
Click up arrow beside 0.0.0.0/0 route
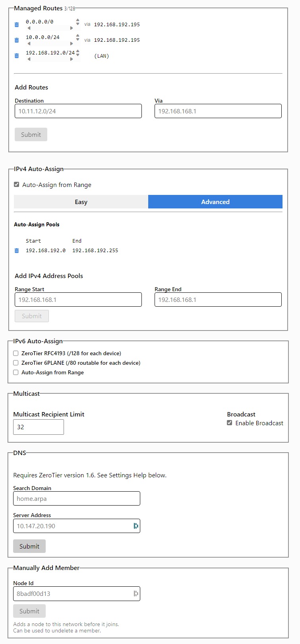(x=78, y=19)
